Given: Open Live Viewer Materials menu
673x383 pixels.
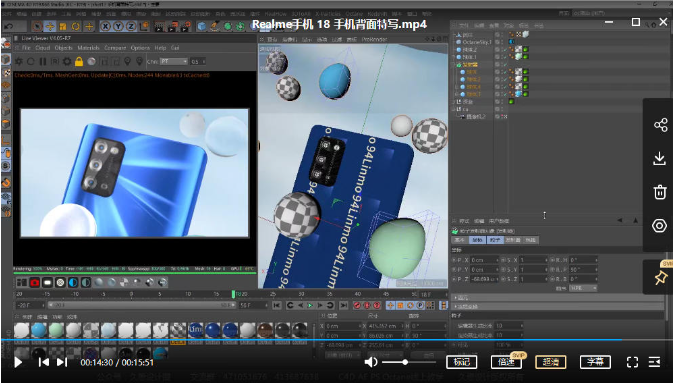Looking at the screenshot, I should click(x=88, y=48).
